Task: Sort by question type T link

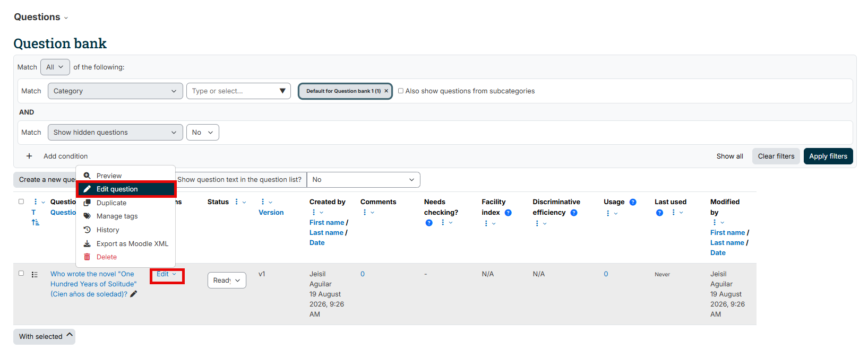Action: (x=33, y=213)
